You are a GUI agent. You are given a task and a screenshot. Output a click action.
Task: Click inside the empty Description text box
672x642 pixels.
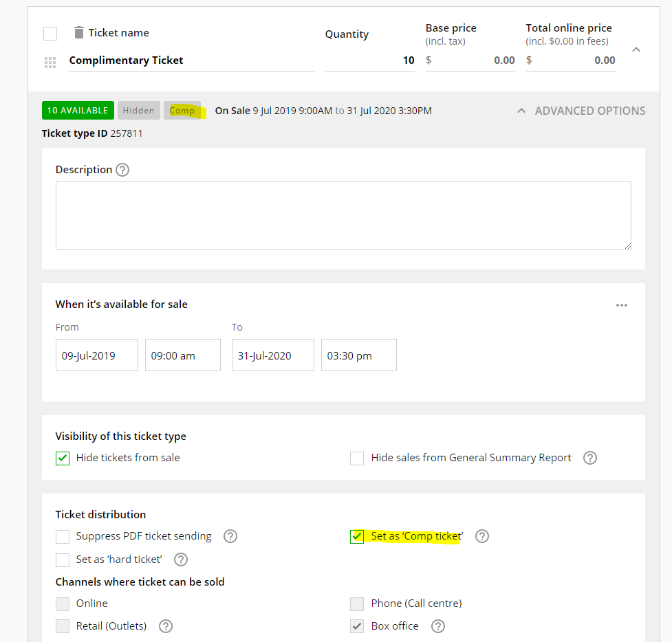click(343, 215)
